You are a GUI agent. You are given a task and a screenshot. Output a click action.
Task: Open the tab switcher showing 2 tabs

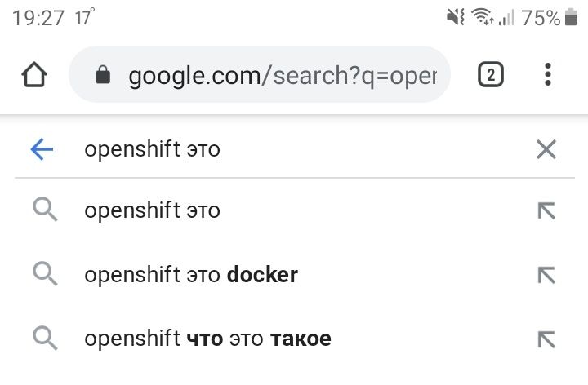(491, 74)
